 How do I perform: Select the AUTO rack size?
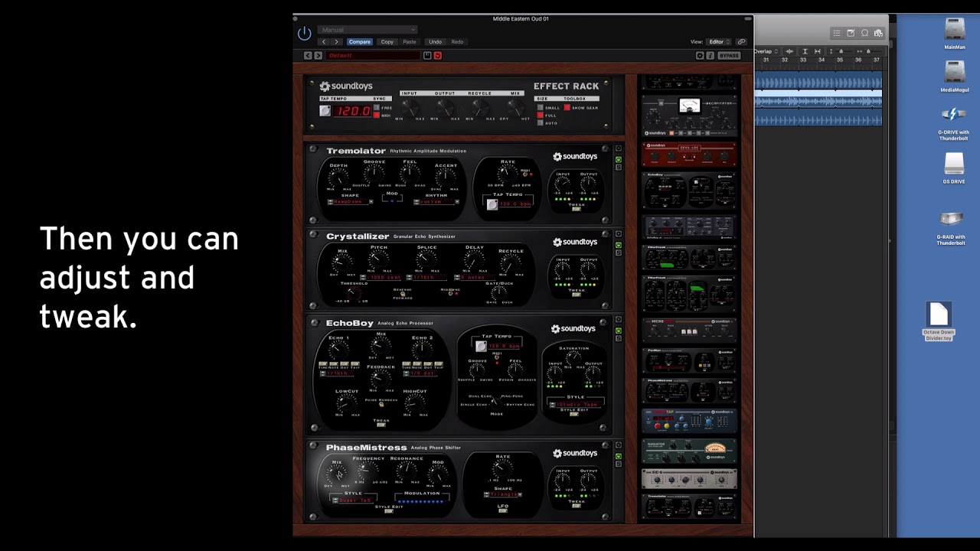pyautogui.click(x=540, y=123)
